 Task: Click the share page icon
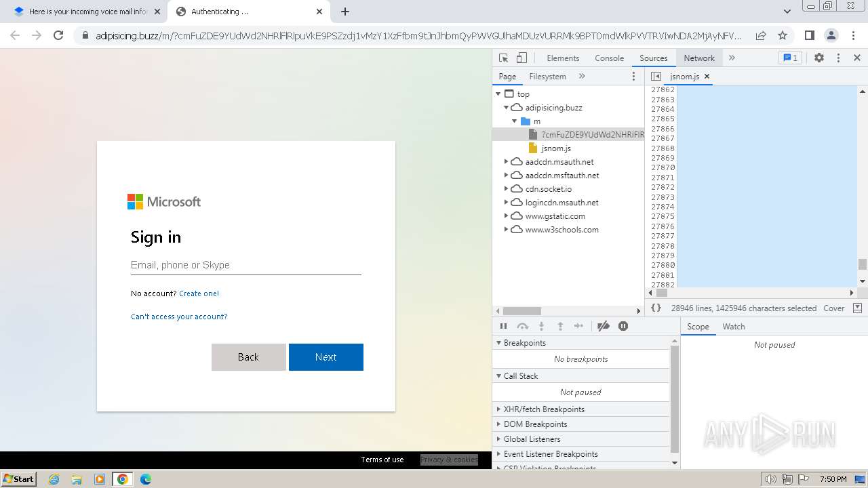761,35
